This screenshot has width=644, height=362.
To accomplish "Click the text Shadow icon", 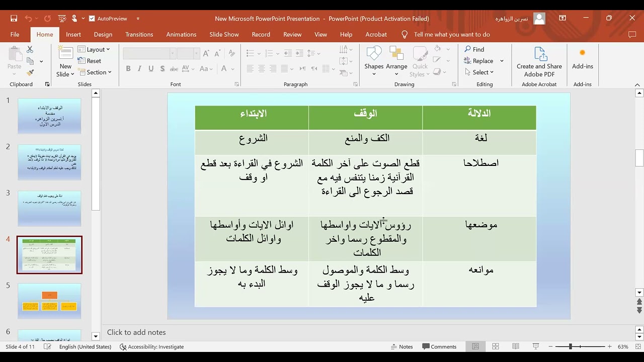I will pyautogui.click(x=163, y=69).
